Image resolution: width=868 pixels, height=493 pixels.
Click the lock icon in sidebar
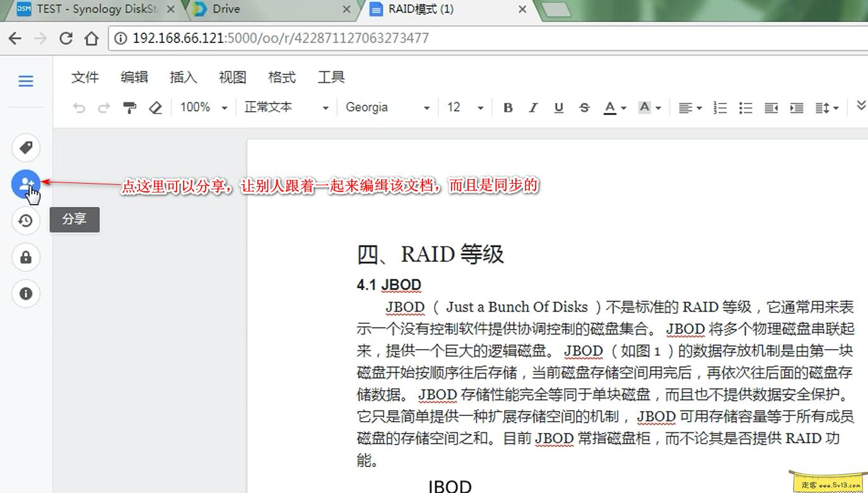pyautogui.click(x=25, y=257)
